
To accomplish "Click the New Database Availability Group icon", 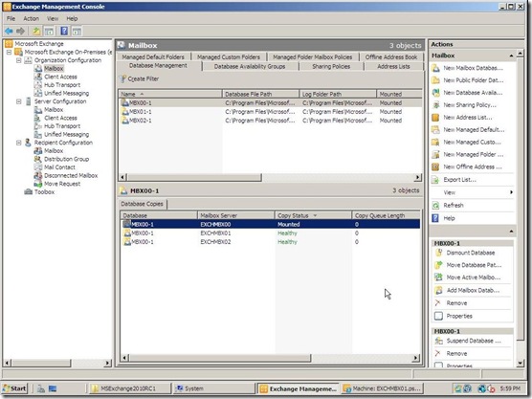I will click(435, 93).
